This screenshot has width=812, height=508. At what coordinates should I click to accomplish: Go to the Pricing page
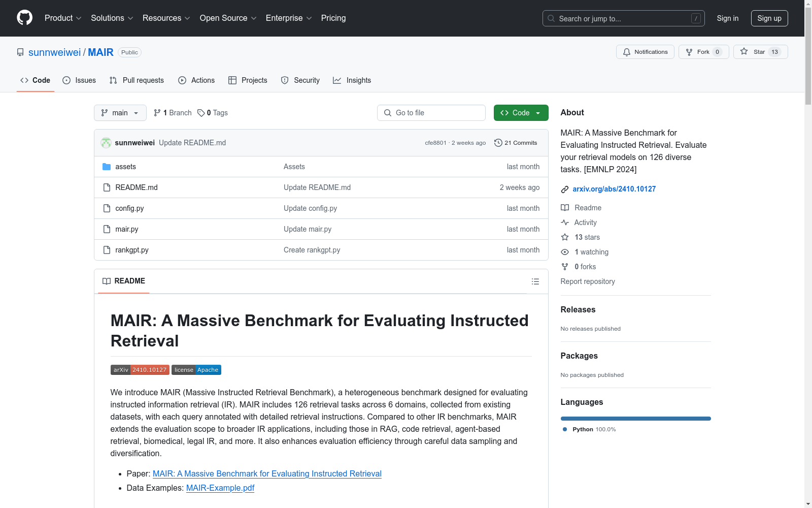coord(333,18)
